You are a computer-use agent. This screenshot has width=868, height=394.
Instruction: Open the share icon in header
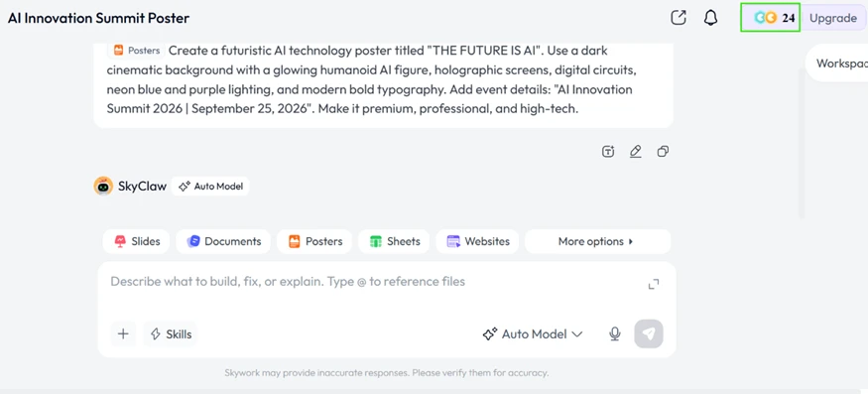pos(679,18)
